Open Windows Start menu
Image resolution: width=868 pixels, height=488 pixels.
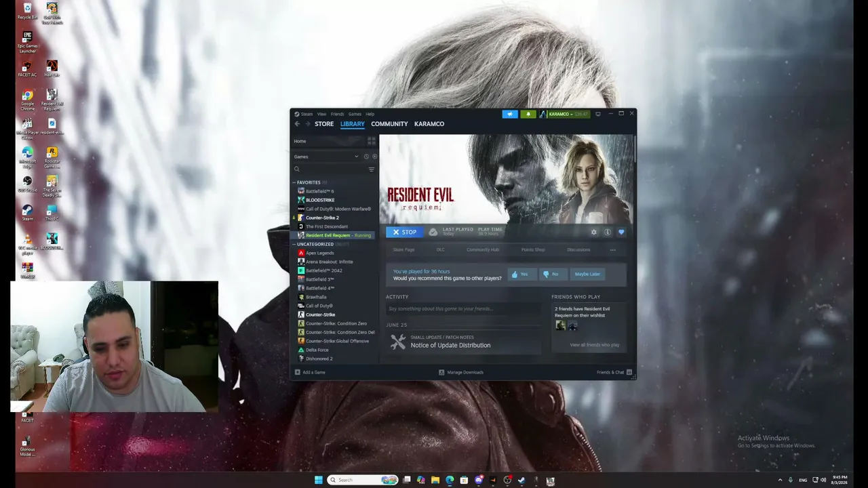click(319, 480)
